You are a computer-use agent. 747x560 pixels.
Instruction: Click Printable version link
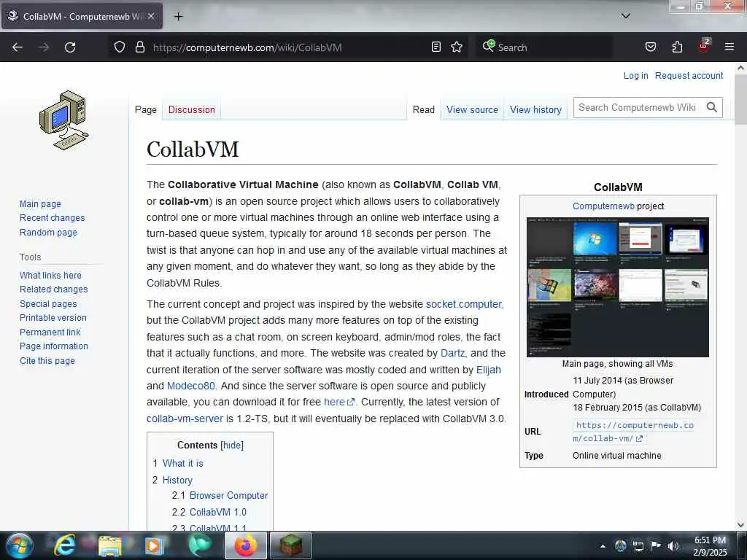[x=53, y=318]
